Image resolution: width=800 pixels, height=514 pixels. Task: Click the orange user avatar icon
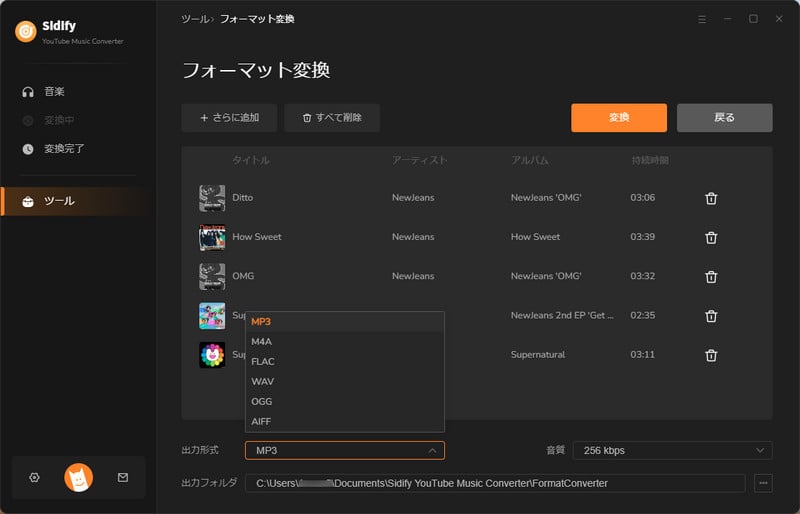point(79,478)
